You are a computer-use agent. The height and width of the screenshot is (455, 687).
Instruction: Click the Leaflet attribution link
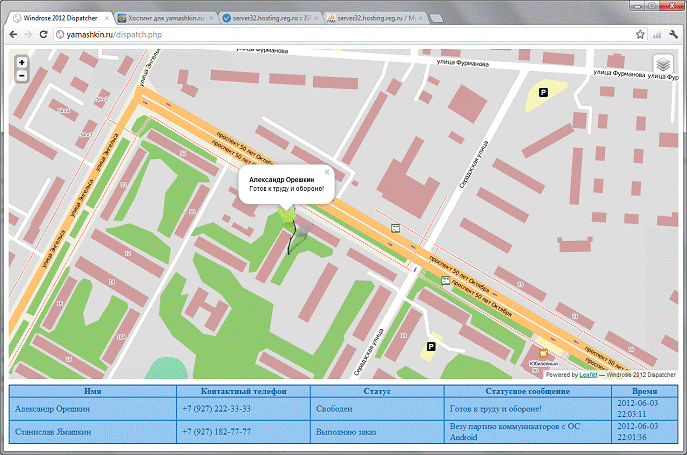click(x=589, y=375)
